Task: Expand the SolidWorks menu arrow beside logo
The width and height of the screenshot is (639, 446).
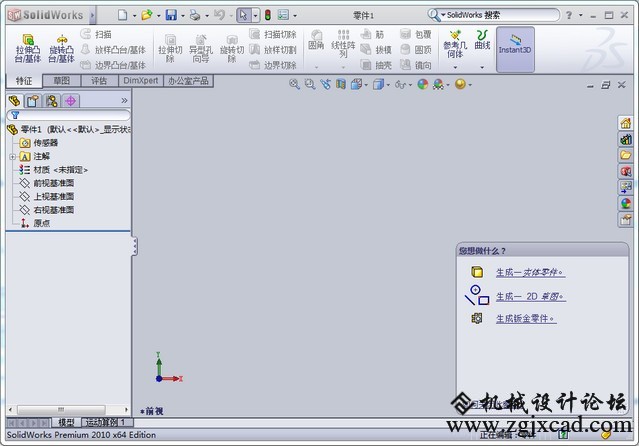Action: pyautogui.click(x=93, y=15)
